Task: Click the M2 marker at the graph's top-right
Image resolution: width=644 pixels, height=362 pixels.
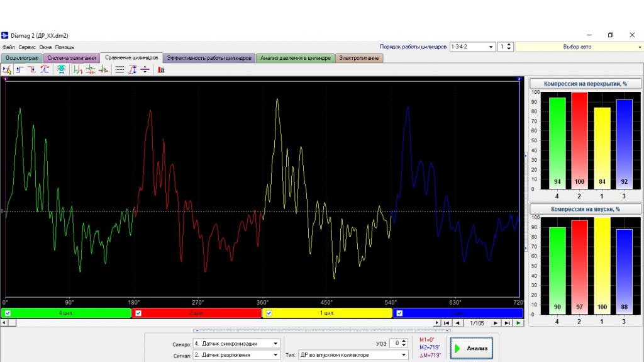Action: tap(519, 79)
